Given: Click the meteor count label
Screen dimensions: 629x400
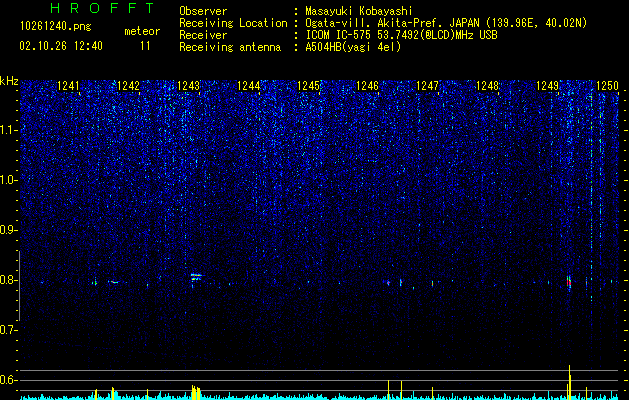Looking at the screenshot, I should [142, 31].
